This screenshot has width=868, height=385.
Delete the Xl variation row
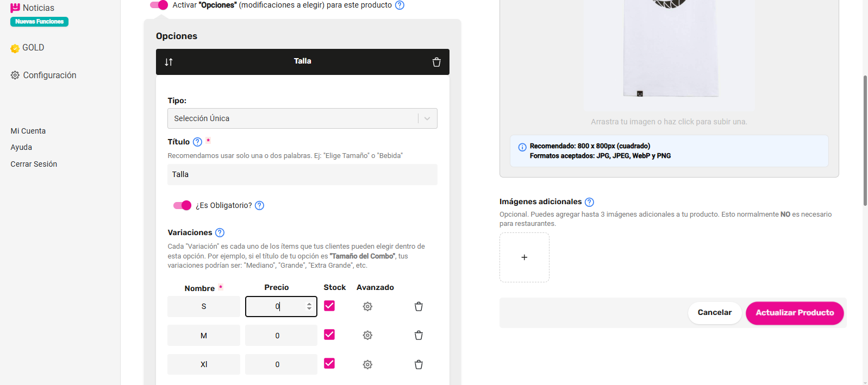pos(419,364)
